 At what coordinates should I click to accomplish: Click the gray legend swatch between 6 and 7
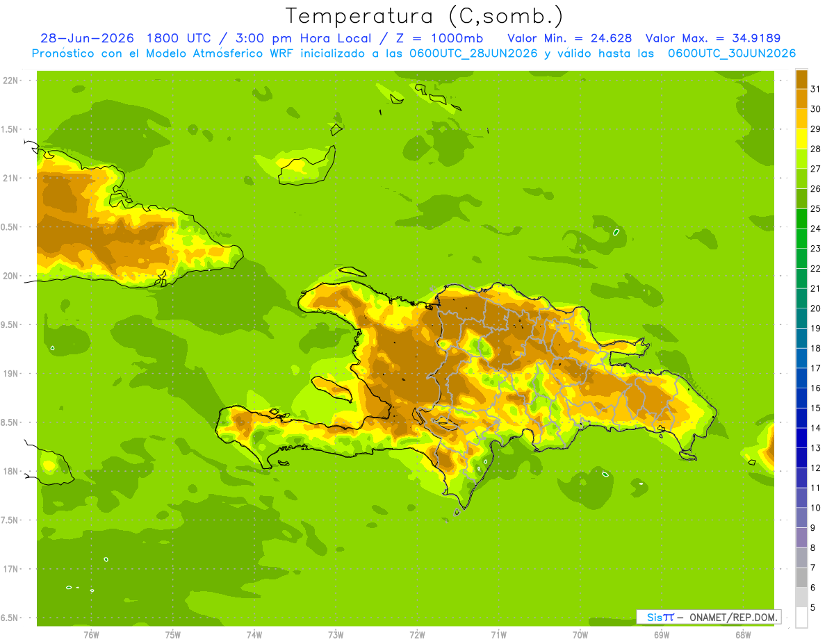(x=801, y=577)
